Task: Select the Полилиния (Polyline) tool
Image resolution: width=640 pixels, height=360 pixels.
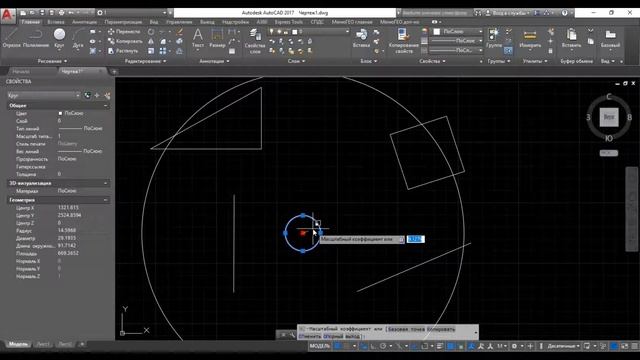Action: click(x=36, y=38)
